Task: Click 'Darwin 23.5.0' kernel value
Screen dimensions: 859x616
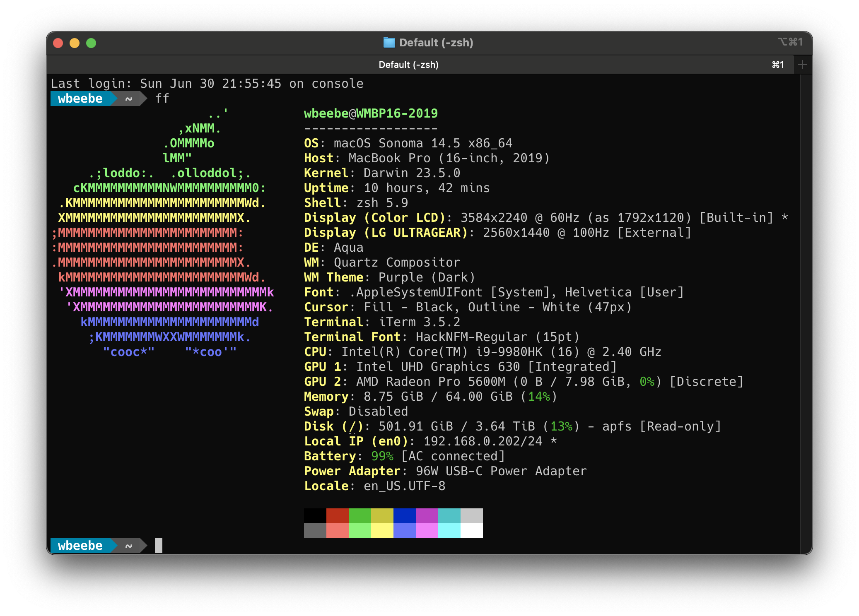Action: pyautogui.click(x=412, y=173)
